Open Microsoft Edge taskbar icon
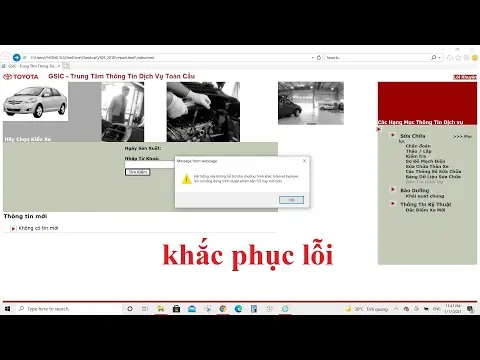The width and height of the screenshot is (480, 360). [238, 309]
